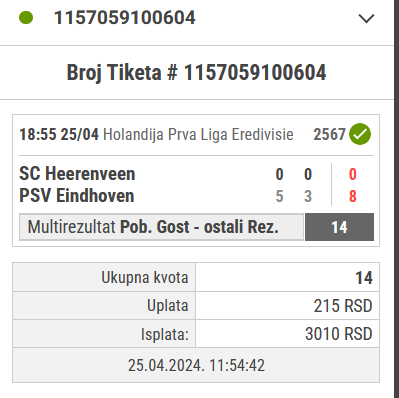Select ticket number 1157059100604 in header row
Screen dimensions: 399x398
125,18
